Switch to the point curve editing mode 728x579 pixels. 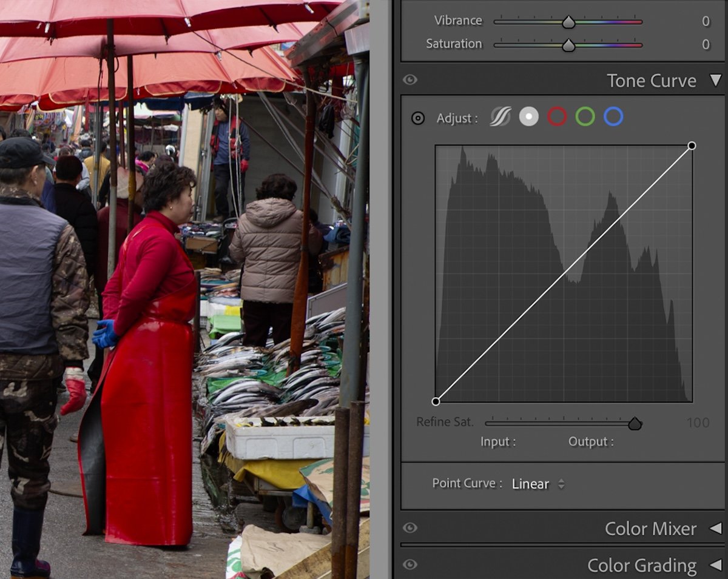[528, 116]
